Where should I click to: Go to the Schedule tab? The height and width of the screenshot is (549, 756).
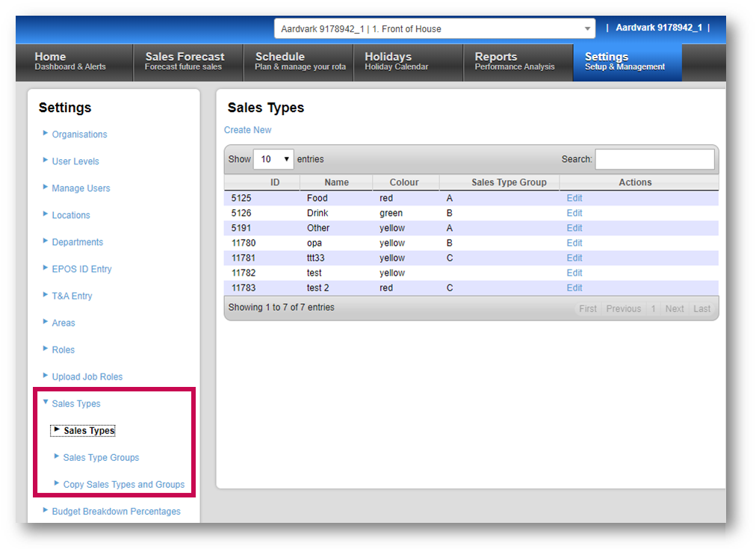tap(300, 61)
